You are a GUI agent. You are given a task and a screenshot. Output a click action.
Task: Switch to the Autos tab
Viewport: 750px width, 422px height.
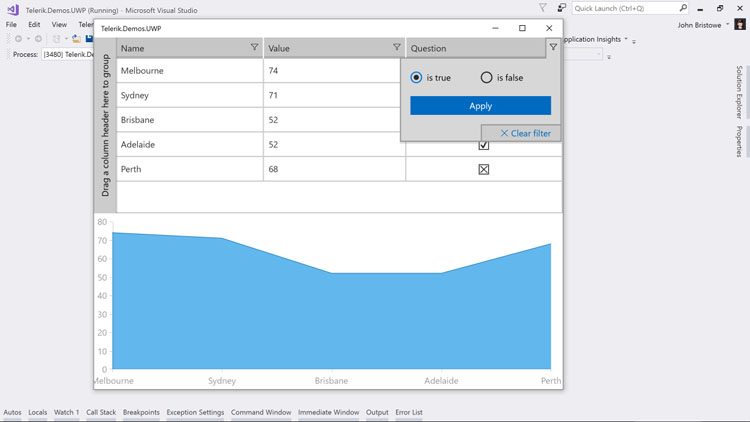[x=12, y=412]
